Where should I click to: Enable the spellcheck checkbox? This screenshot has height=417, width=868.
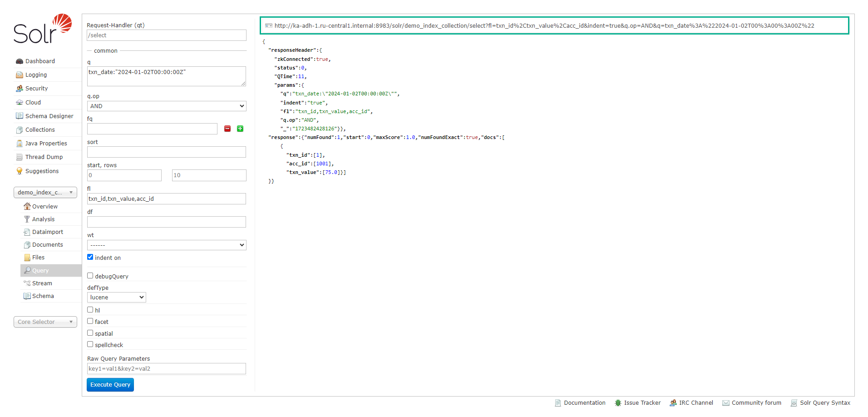coord(90,344)
